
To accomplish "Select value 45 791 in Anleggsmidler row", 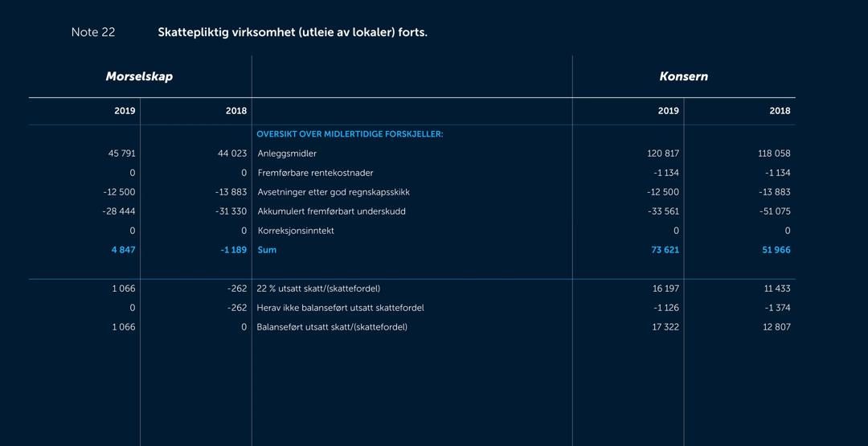I will pos(122,153).
